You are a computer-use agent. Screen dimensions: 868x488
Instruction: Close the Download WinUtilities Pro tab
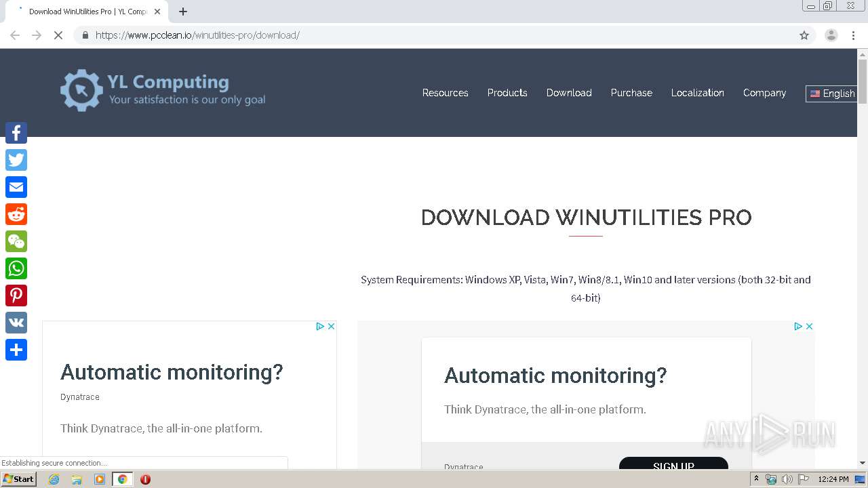(x=158, y=12)
